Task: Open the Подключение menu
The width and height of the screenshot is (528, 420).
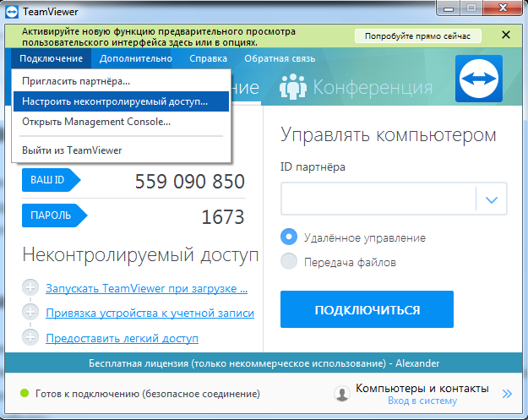Action: (52, 58)
